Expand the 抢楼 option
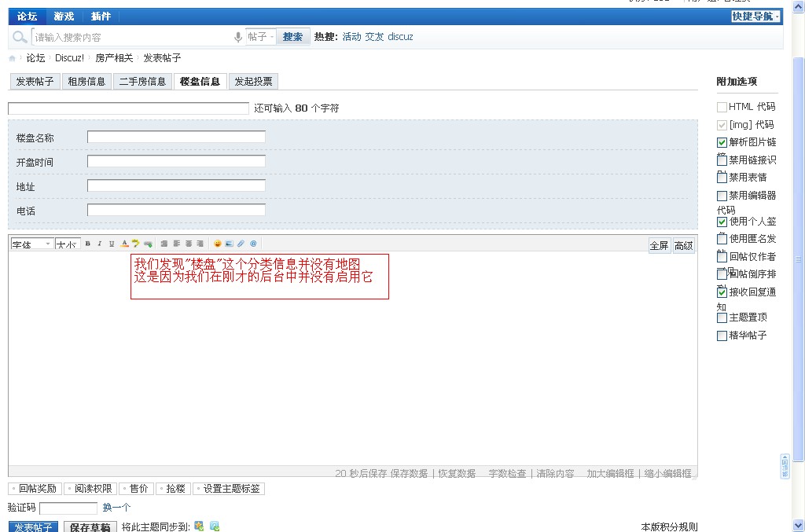 point(173,489)
